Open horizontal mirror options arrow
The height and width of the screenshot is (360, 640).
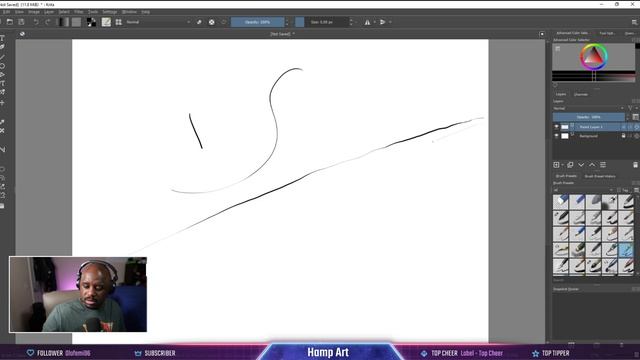point(374,22)
